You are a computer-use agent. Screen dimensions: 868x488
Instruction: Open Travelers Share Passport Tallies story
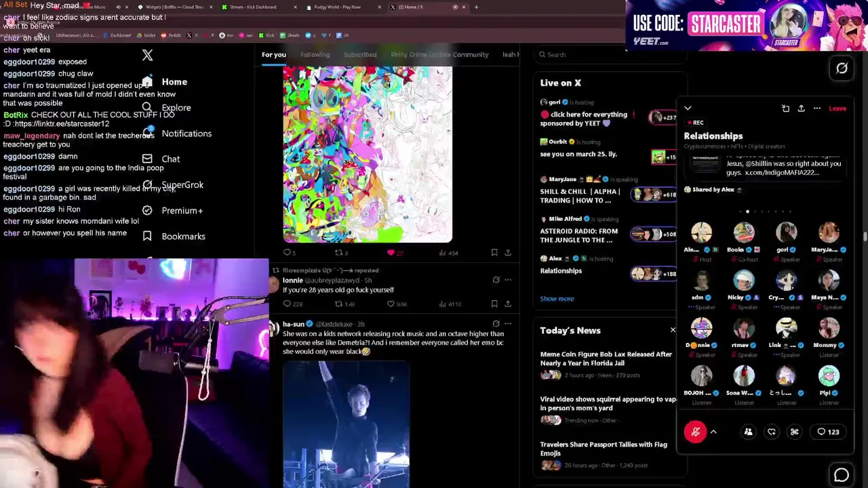click(x=608, y=455)
